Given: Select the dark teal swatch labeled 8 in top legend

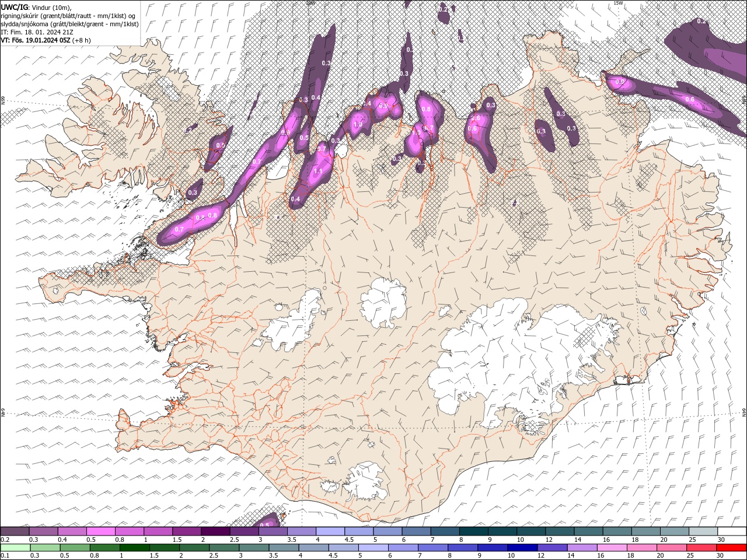Looking at the screenshot, I should coord(473,531).
